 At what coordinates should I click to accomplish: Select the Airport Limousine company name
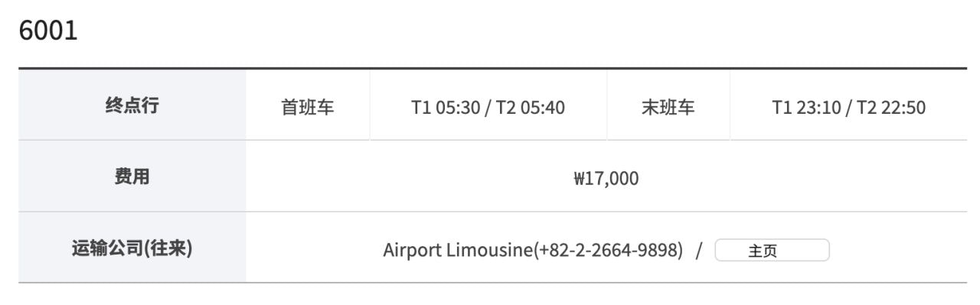pos(458,250)
